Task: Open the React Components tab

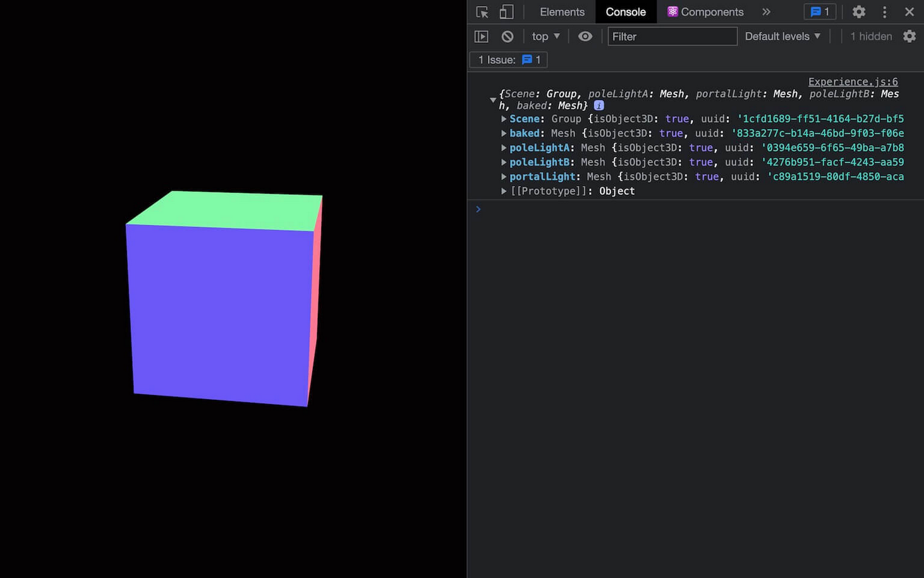Action: pos(705,12)
